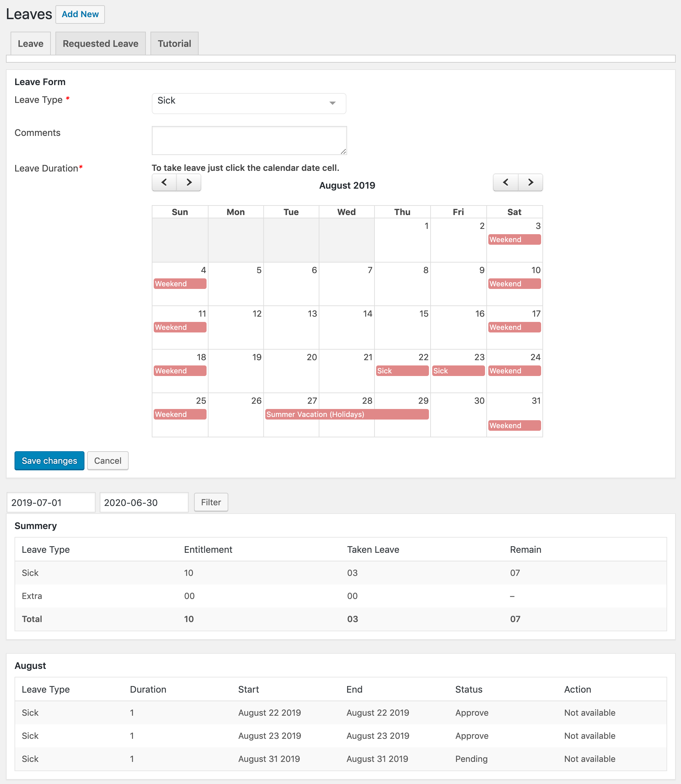Focus the 2019-07-01 start date field
Image resolution: width=681 pixels, height=784 pixels.
click(51, 503)
